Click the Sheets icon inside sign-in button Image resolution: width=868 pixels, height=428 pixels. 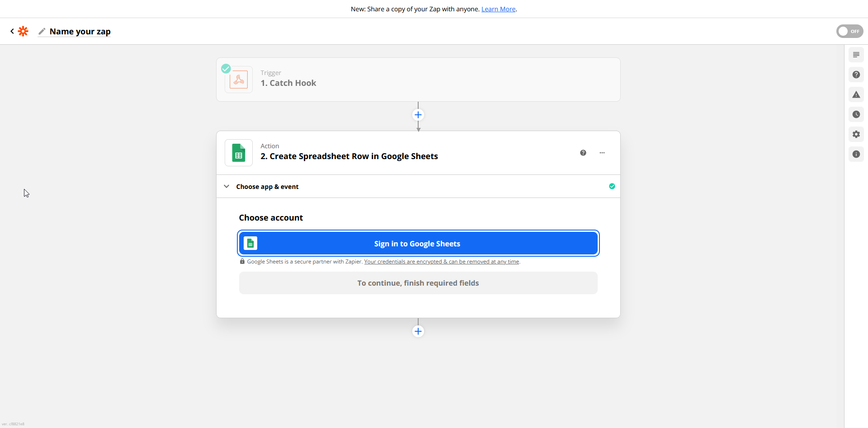(250, 244)
